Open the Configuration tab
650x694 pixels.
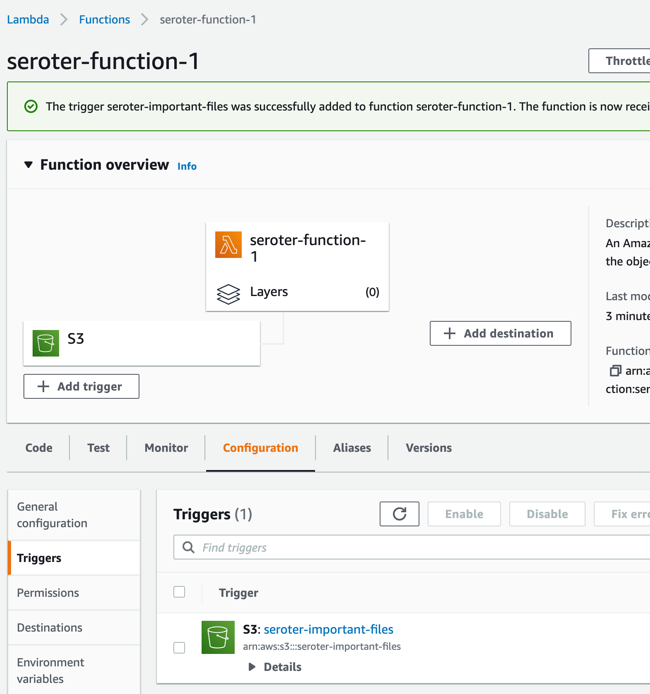260,448
